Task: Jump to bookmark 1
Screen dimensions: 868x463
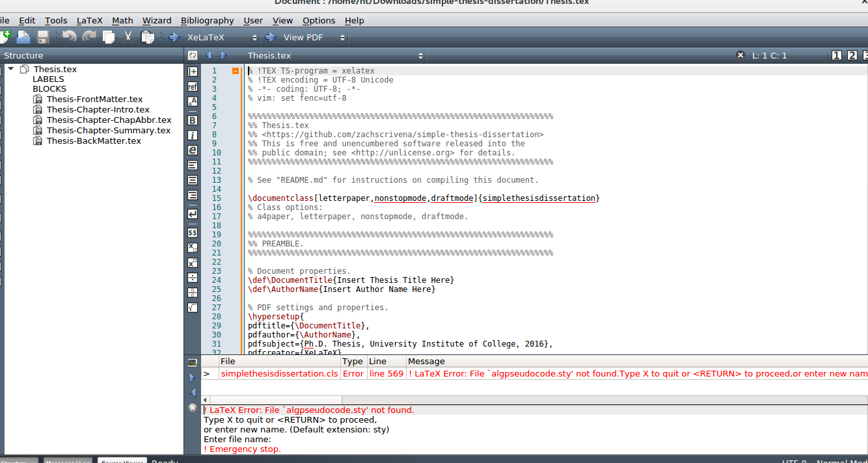Action: click(x=837, y=55)
